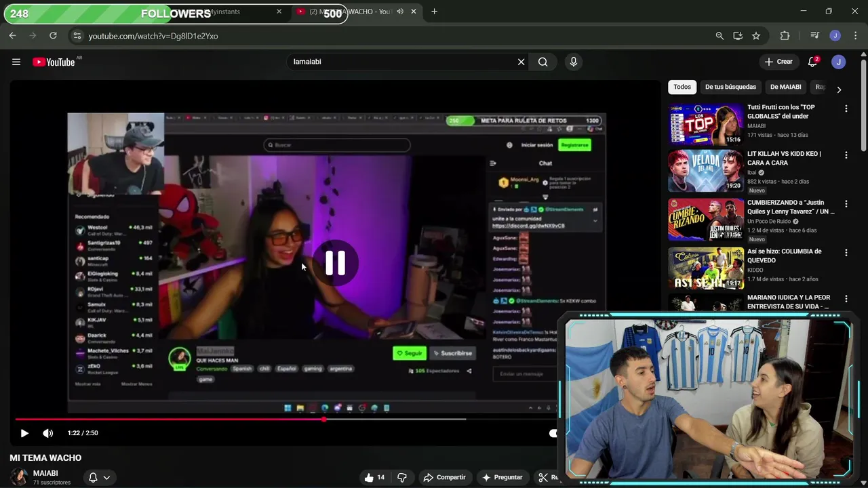Open the Chrome profile avatar
The image size is (868, 488).
point(835,36)
